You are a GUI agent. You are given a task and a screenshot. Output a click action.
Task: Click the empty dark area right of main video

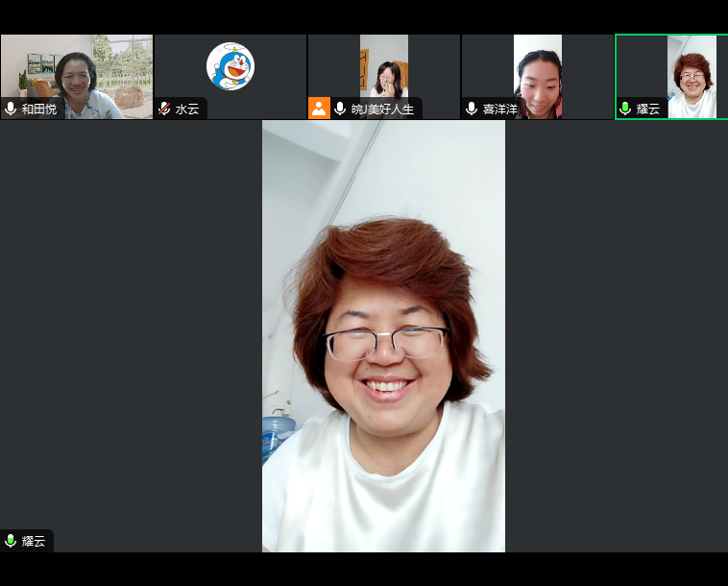coord(615,336)
